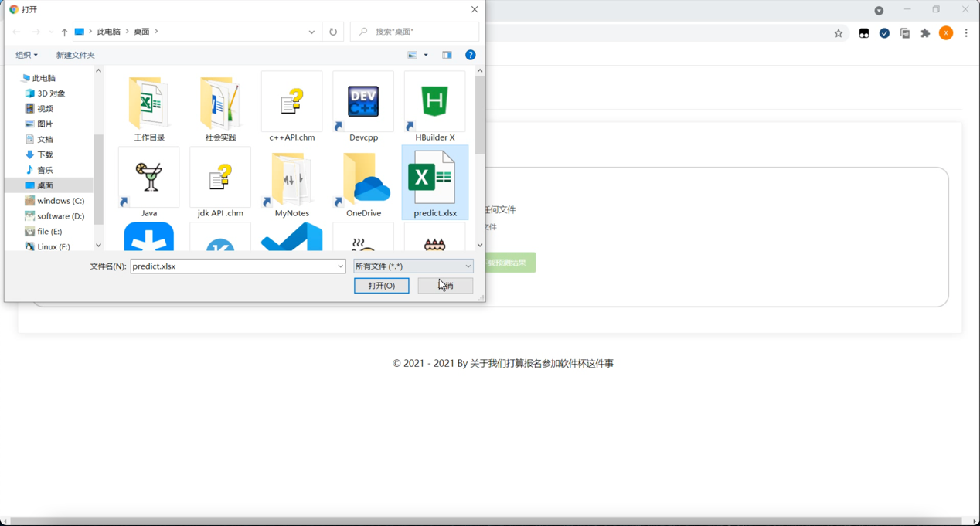980x526 pixels.
Task: Open the MyNotes folder shortcut
Action: pos(291,183)
